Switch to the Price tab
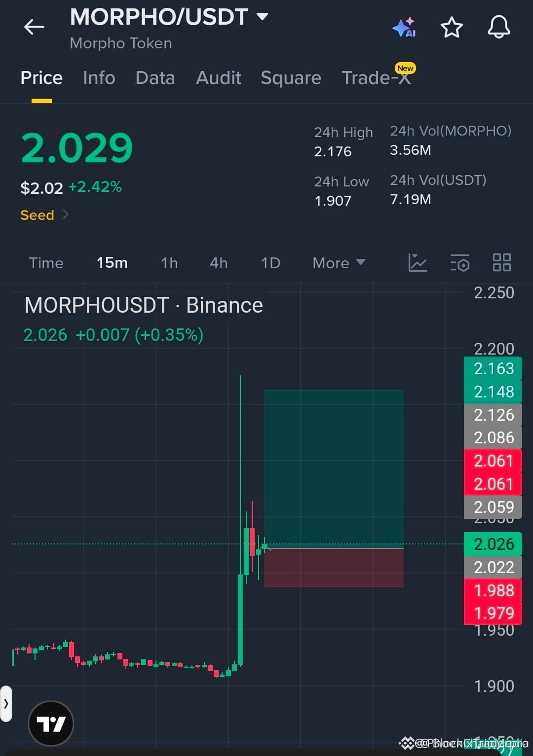Viewport: 533px width, 756px height. [41, 78]
